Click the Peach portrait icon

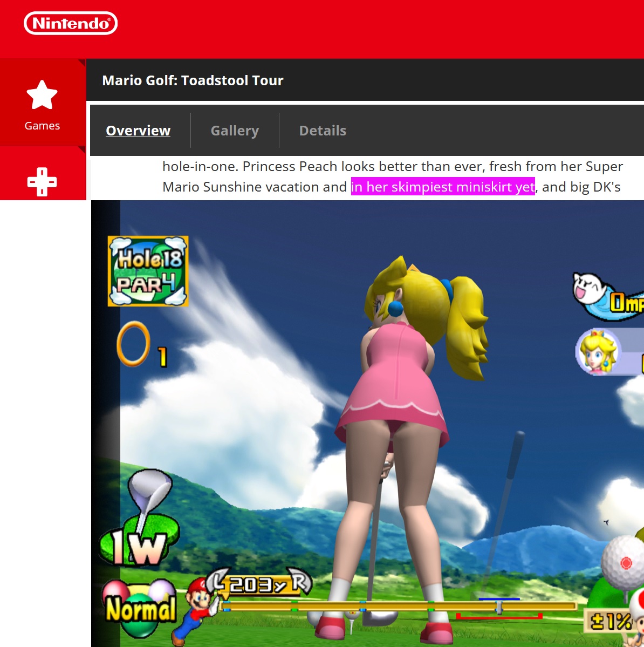[x=599, y=351]
